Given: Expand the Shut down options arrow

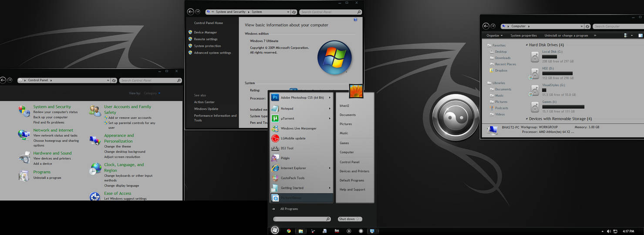Looking at the screenshot, I should point(359,219).
